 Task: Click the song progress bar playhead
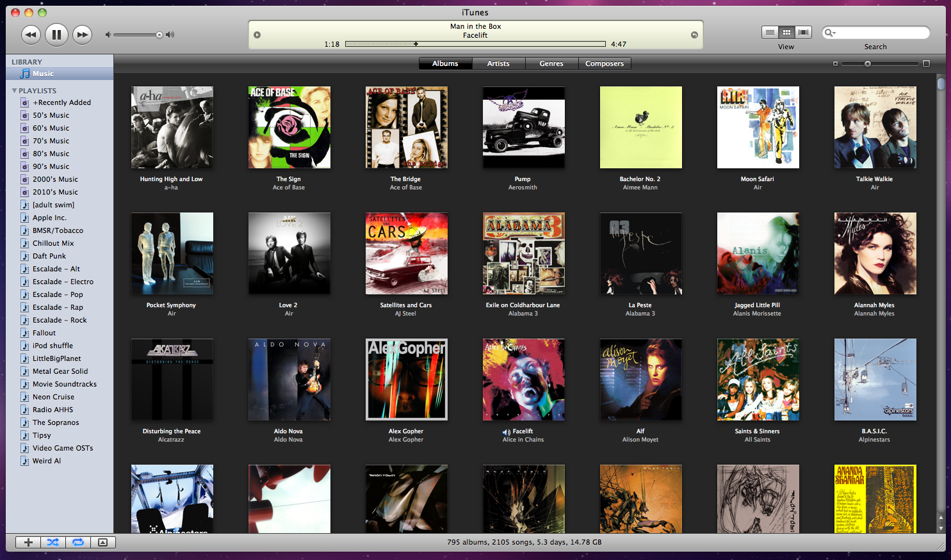click(416, 44)
